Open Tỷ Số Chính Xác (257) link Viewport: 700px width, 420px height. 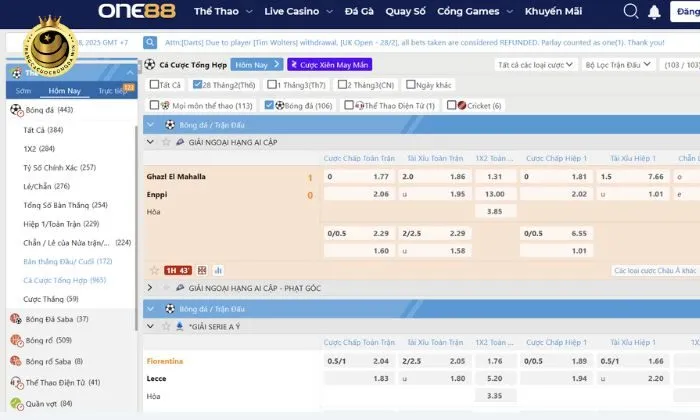(59, 167)
